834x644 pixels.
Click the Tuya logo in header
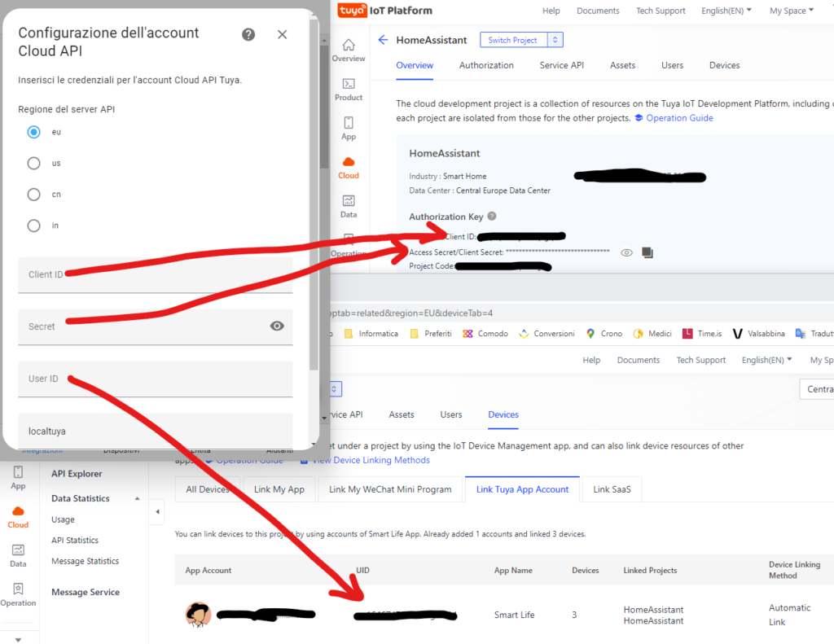352,10
